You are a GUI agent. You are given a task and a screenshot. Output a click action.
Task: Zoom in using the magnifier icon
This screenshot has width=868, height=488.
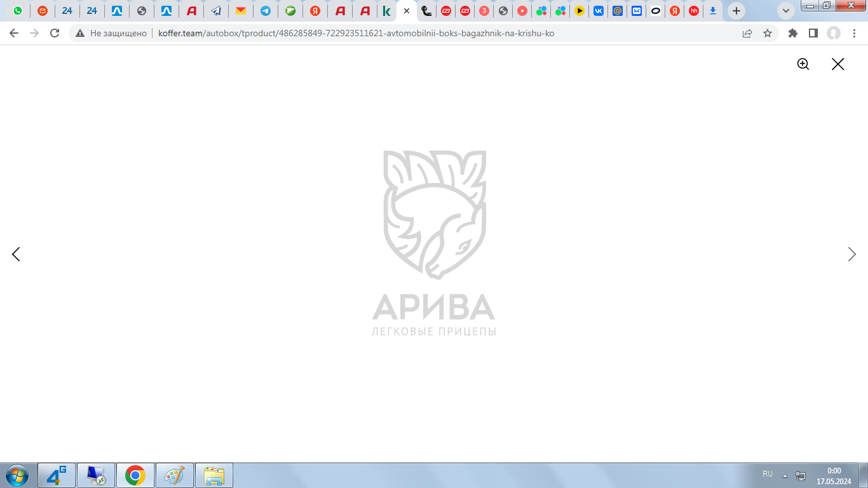coord(803,64)
